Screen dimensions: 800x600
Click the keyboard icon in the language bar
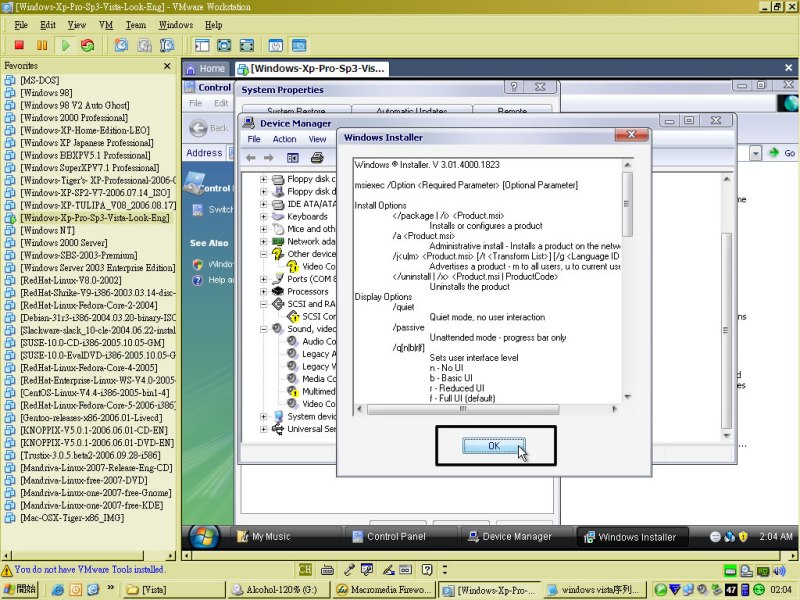coord(328,569)
